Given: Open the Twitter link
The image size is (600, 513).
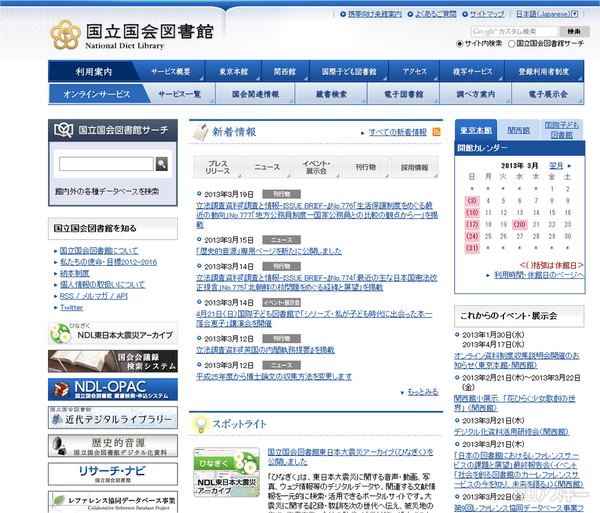Looking at the screenshot, I should click(72, 308).
